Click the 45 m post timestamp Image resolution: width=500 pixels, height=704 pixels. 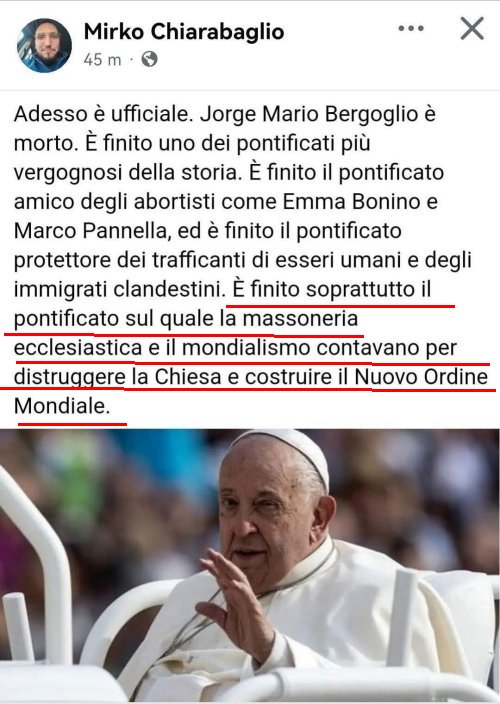[x=102, y=59]
